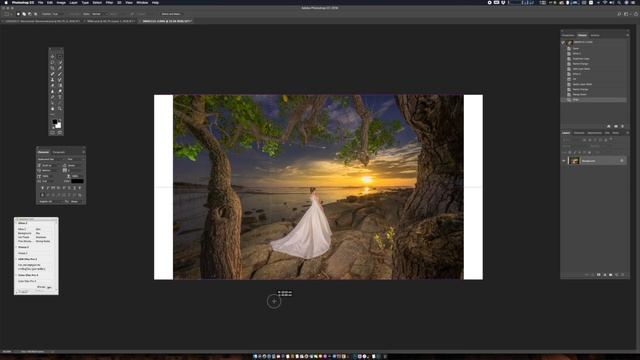Select the Rectangular Marquee tool in toolbox
Screen dimensions: 640x360
tap(60, 56)
